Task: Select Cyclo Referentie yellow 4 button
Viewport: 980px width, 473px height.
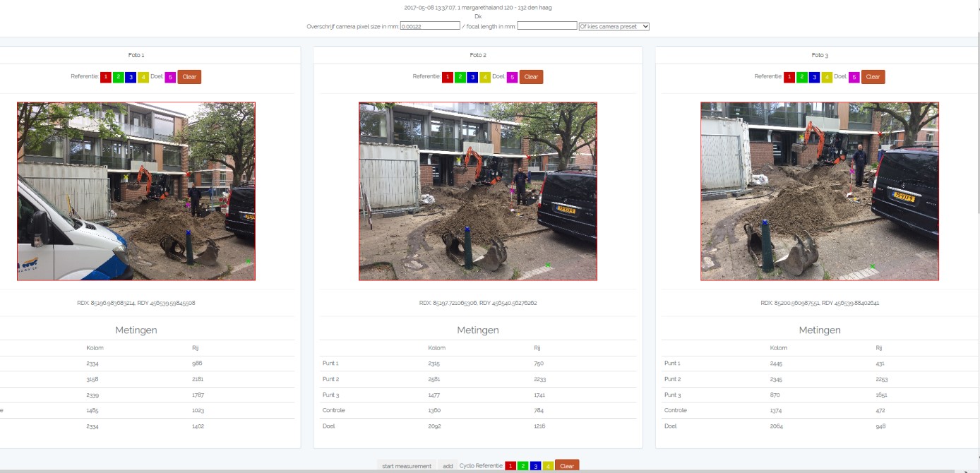Action: [548, 466]
